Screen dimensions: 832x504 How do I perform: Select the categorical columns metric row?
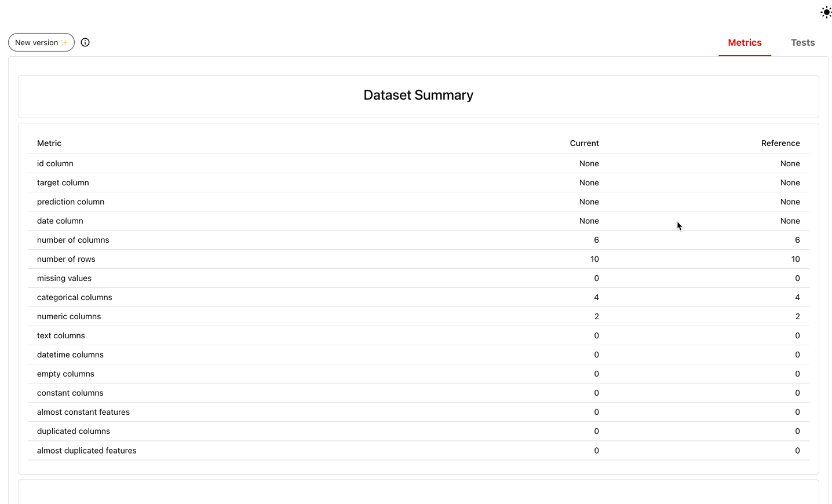tap(74, 297)
